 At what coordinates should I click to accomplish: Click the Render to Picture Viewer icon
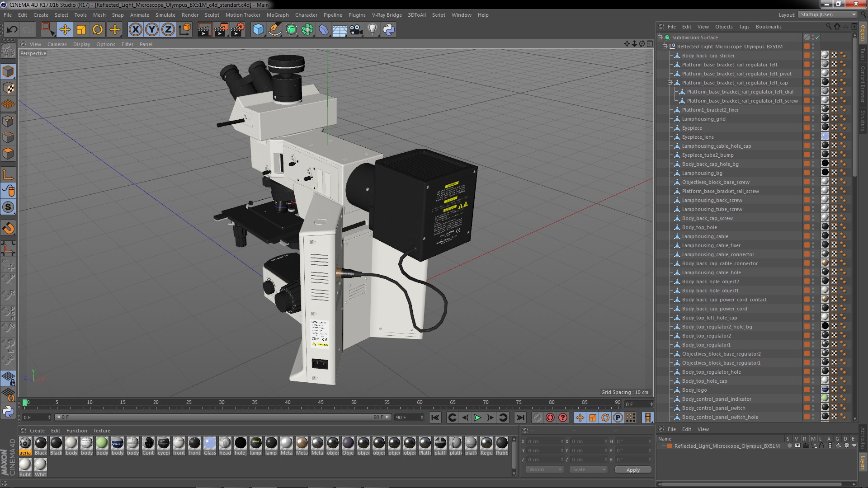(221, 30)
